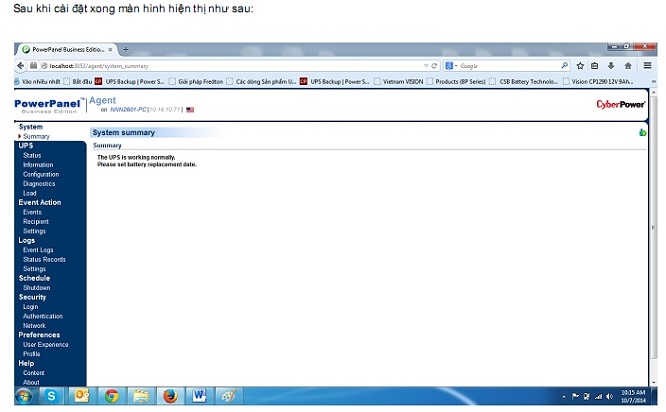The height and width of the screenshot is (412, 666).
Task: Open Event Action Recipient page
Action: click(35, 221)
